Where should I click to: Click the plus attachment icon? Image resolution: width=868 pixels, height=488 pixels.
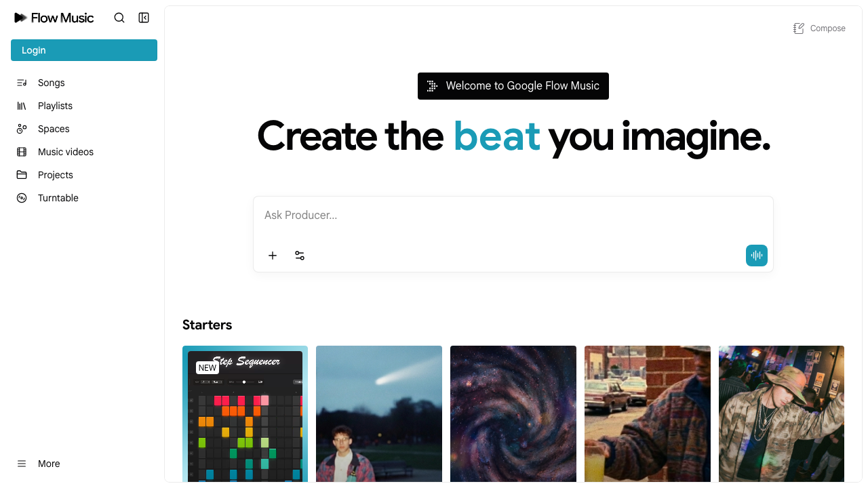coord(273,256)
